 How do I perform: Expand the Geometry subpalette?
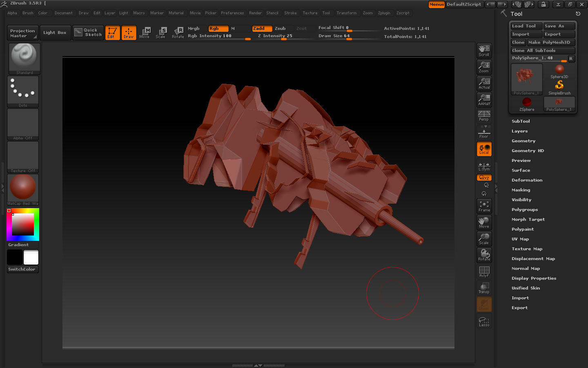pyautogui.click(x=523, y=141)
